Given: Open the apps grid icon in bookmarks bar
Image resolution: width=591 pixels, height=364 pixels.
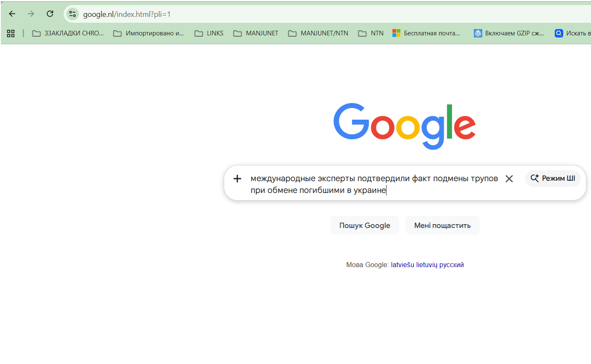Looking at the screenshot, I should [x=11, y=33].
